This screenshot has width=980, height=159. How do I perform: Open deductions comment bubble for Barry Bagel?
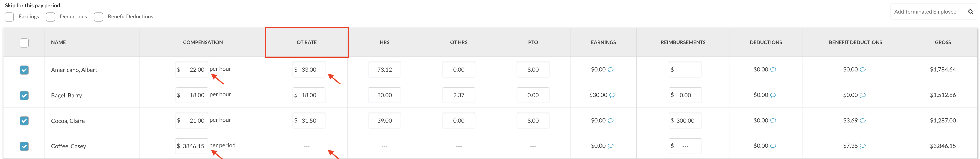pos(773,95)
